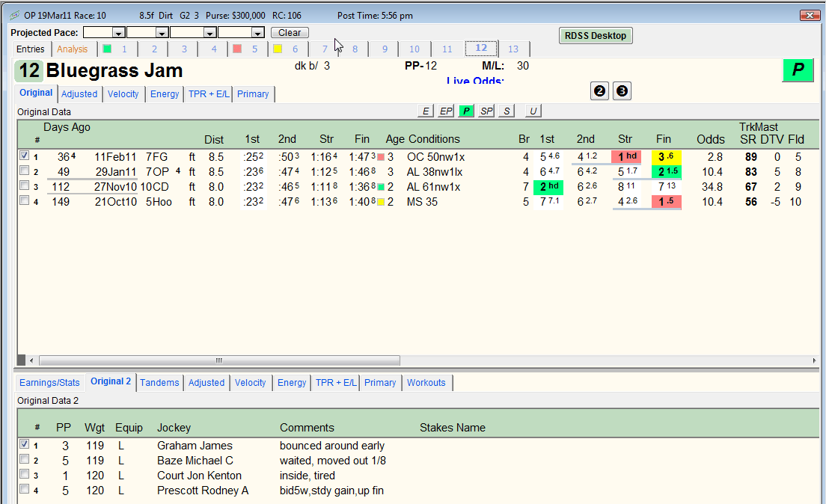
Task: Select horse tab 2
Action: (x=154, y=49)
